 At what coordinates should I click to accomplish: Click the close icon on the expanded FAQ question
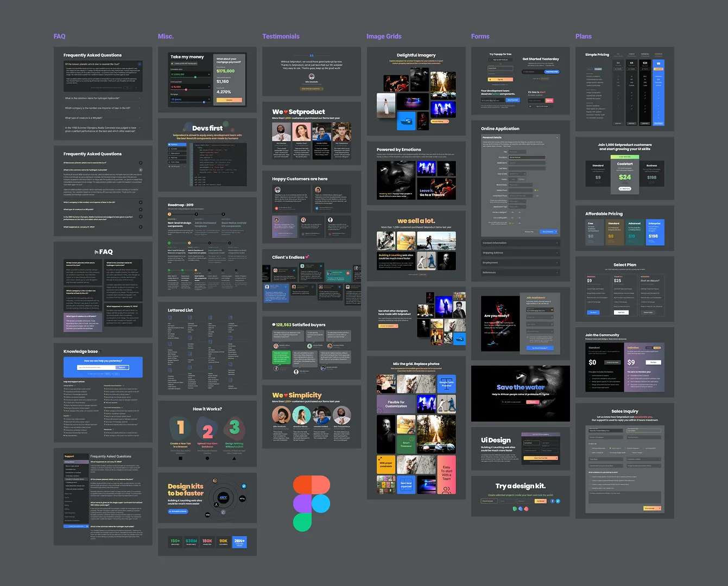tap(141, 170)
